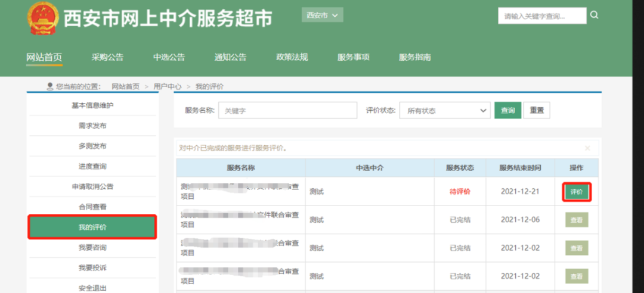The width and height of the screenshot is (644, 293).
Task: Open the 网站首页 nav tab
Action: point(44,57)
